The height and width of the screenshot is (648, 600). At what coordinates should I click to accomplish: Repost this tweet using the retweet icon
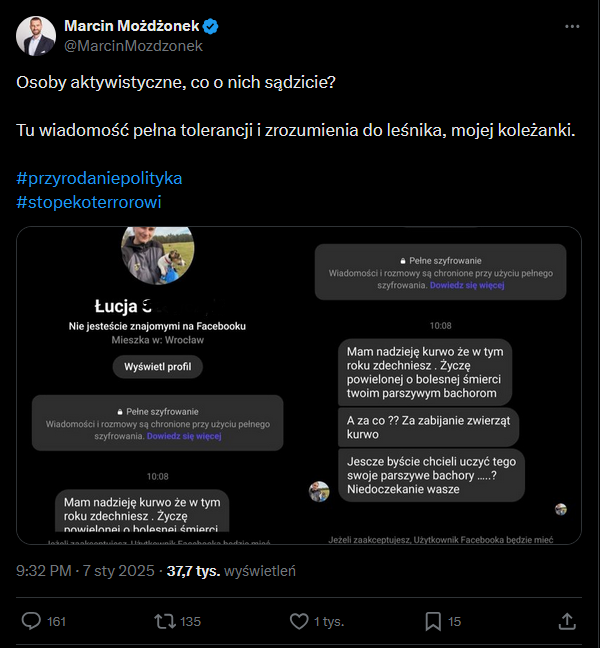click(164, 621)
